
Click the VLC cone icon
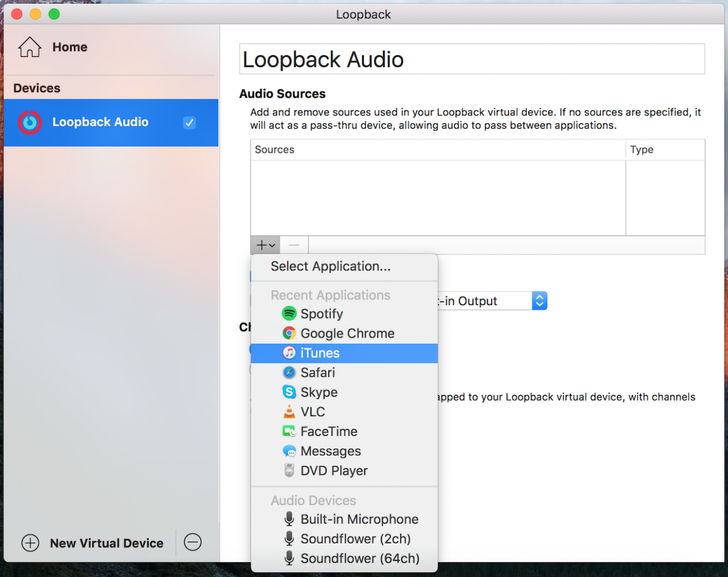(x=289, y=412)
